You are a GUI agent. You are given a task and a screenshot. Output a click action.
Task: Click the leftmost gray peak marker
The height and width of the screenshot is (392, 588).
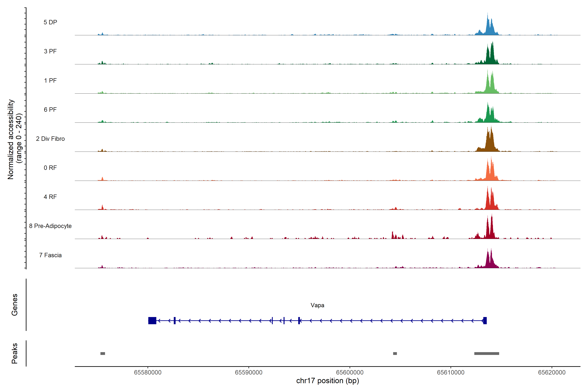pos(103,353)
